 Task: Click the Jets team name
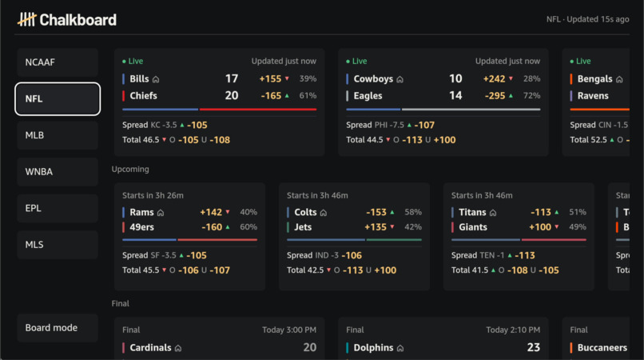pos(303,227)
